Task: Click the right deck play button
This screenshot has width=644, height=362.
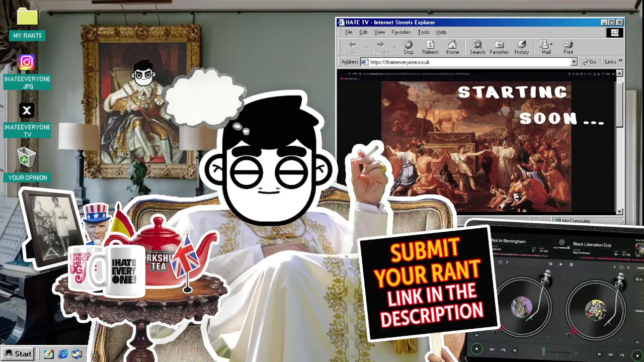Action: (x=637, y=355)
